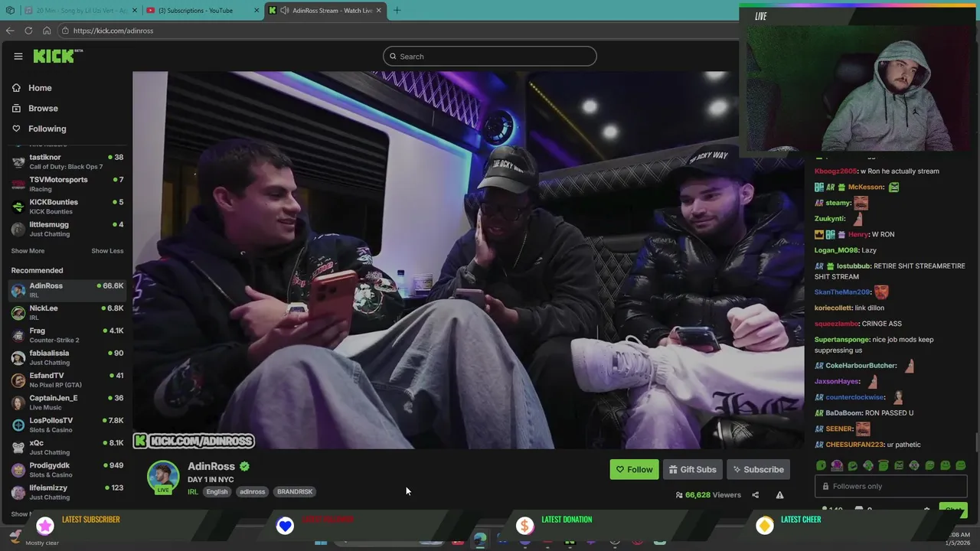Click the English language tag
This screenshot has width=980, height=551.
click(217, 491)
